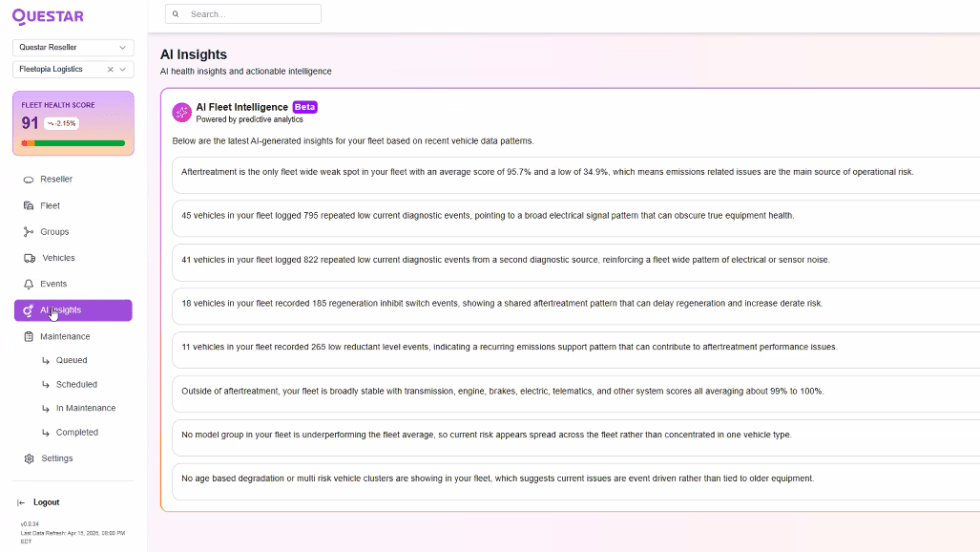The width and height of the screenshot is (980, 552).
Task: Click the Fleet Health Score card
Action: pyautogui.click(x=73, y=123)
